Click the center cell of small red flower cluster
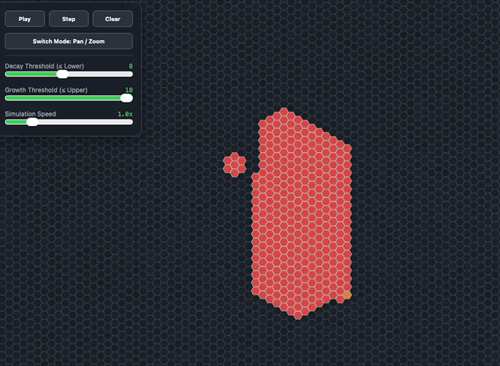The width and height of the screenshot is (500, 366). click(235, 164)
